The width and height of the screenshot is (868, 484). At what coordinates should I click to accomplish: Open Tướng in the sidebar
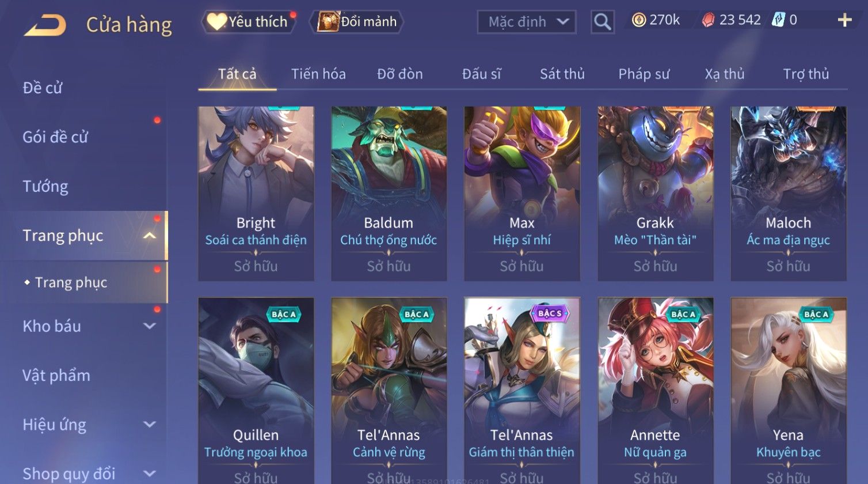coord(45,186)
